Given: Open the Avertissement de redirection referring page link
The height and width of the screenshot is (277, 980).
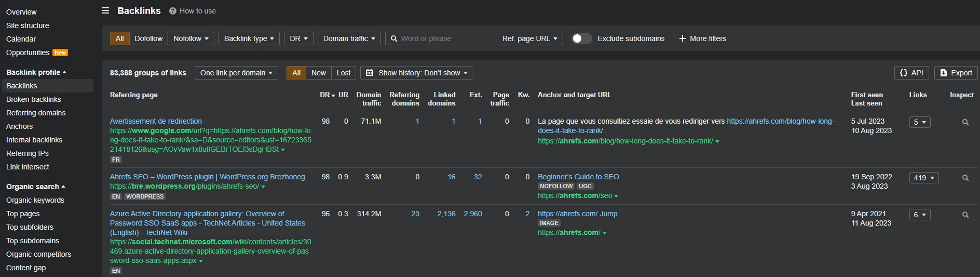Looking at the screenshot, I should (156, 121).
